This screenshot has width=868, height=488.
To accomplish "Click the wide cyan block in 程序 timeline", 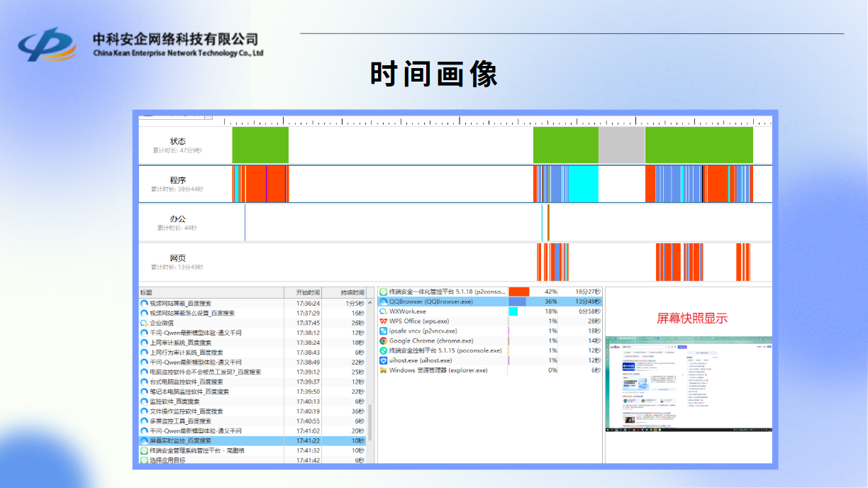I will (x=583, y=184).
